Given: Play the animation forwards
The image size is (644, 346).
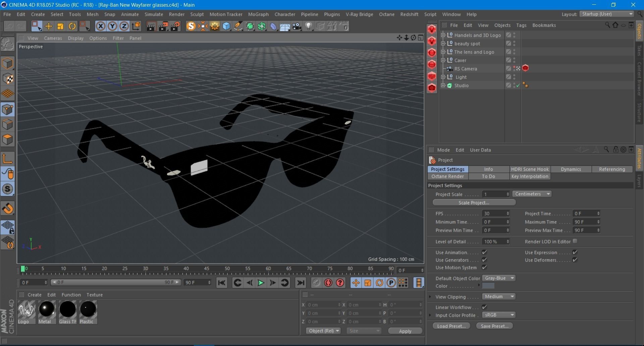Looking at the screenshot, I should tap(261, 283).
